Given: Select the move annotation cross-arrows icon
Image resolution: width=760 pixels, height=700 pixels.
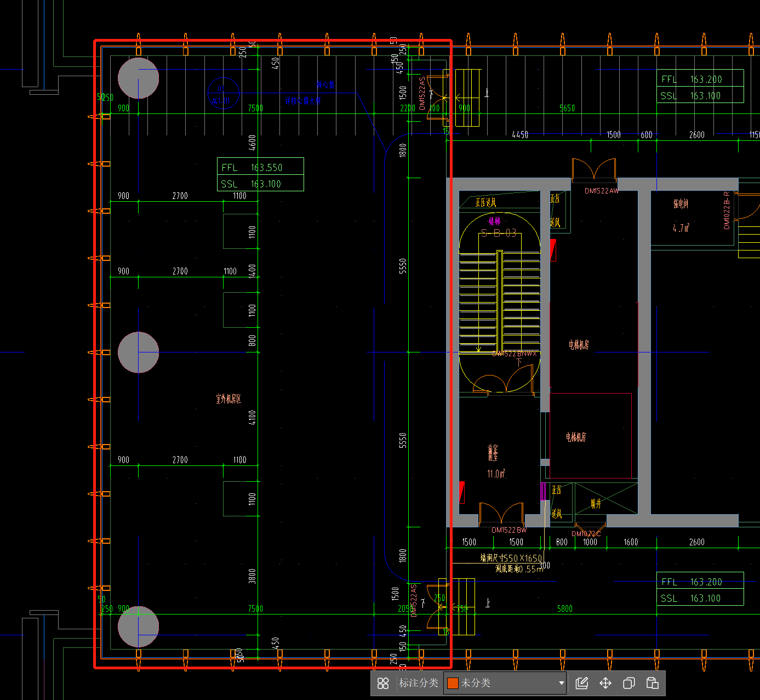Looking at the screenshot, I should (605, 683).
